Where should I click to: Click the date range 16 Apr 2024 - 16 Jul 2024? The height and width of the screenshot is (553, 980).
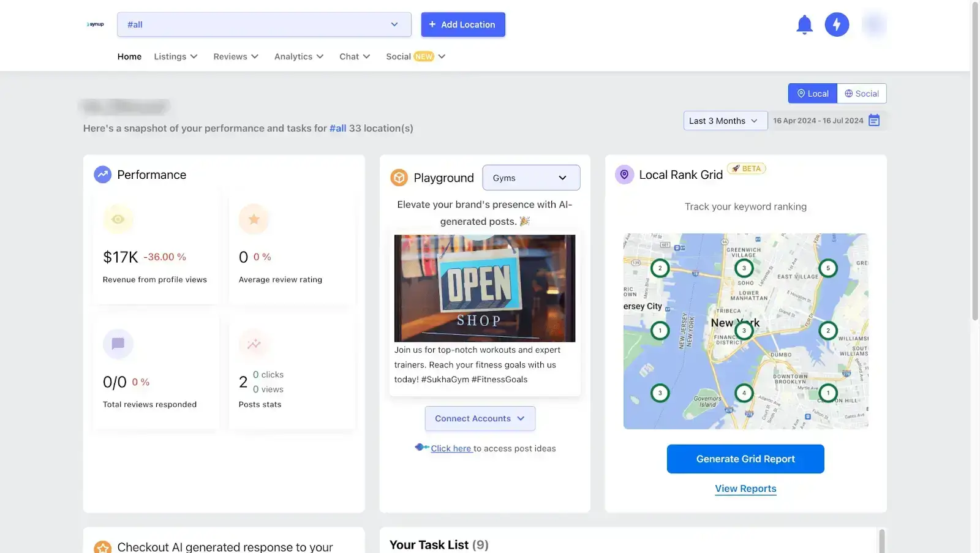coord(818,121)
